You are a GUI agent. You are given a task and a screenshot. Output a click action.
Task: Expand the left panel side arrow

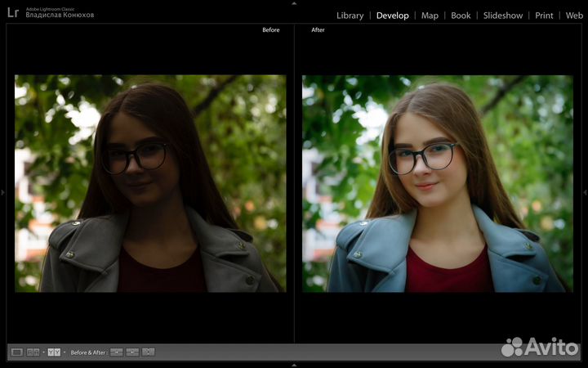pos(2,192)
